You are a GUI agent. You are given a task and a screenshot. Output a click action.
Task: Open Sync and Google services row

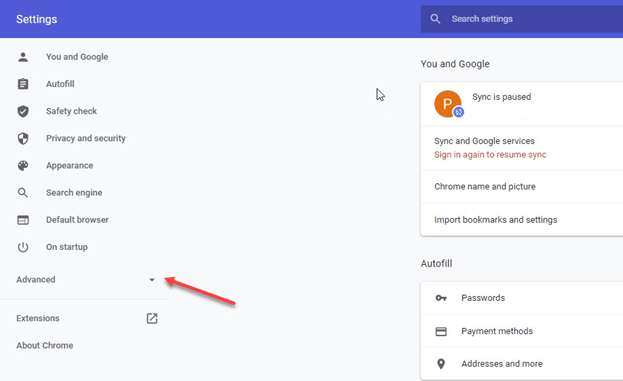[x=522, y=148]
